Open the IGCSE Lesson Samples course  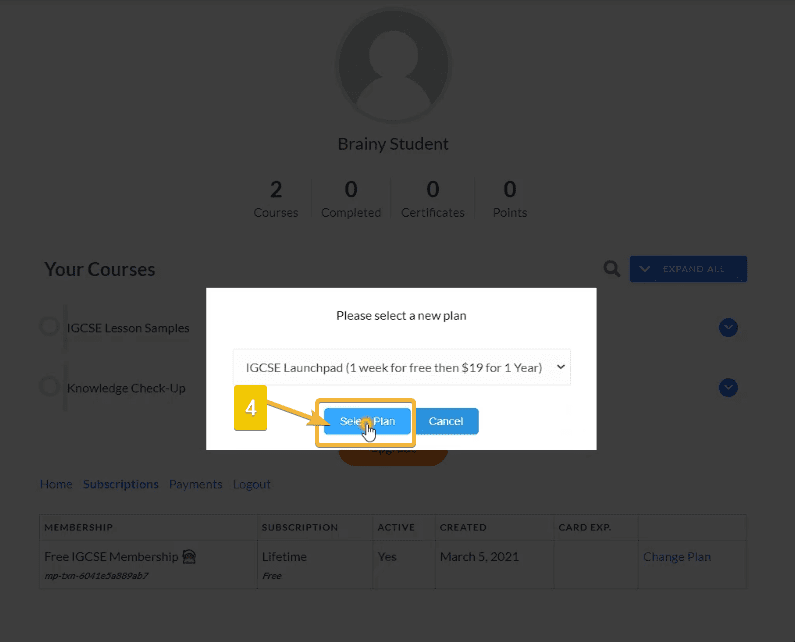tap(128, 328)
